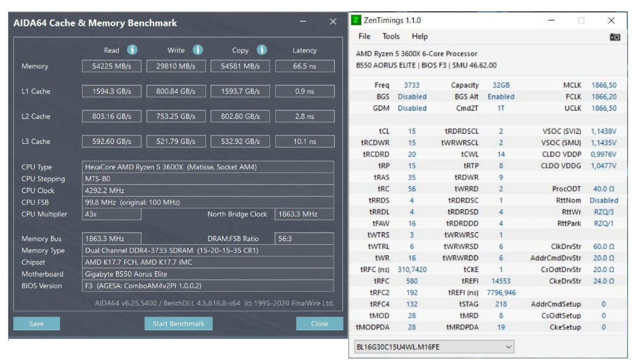Close the ZenTimings window
The height and width of the screenshot is (364, 634).
pos(611,20)
